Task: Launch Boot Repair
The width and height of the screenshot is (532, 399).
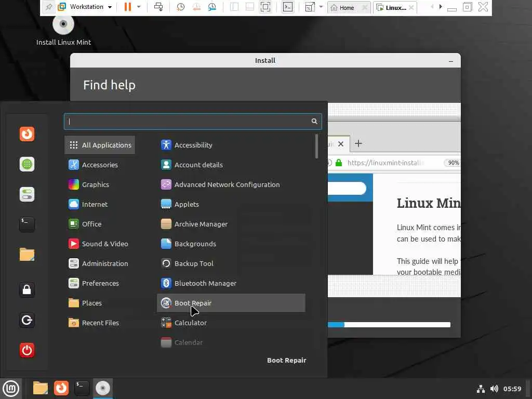Action: click(x=231, y=303)
